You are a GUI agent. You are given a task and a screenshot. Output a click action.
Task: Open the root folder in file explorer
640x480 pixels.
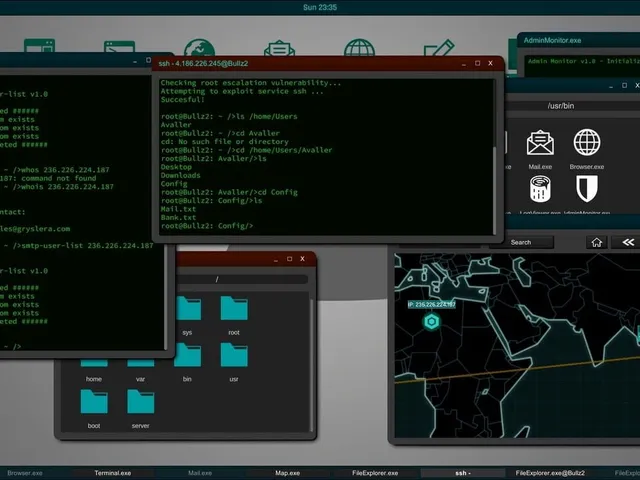pos(234,308)
